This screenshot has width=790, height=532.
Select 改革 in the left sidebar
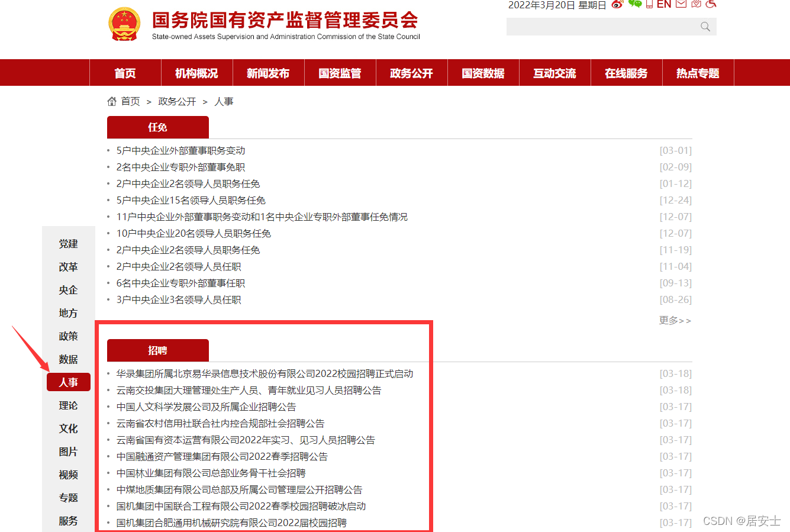tap(68, 267)
